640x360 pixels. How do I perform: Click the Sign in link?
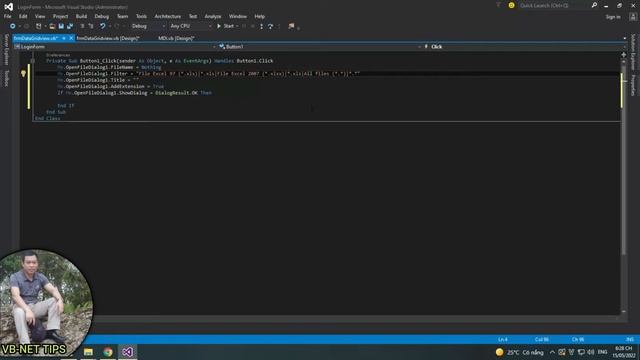tap(613, 17)
